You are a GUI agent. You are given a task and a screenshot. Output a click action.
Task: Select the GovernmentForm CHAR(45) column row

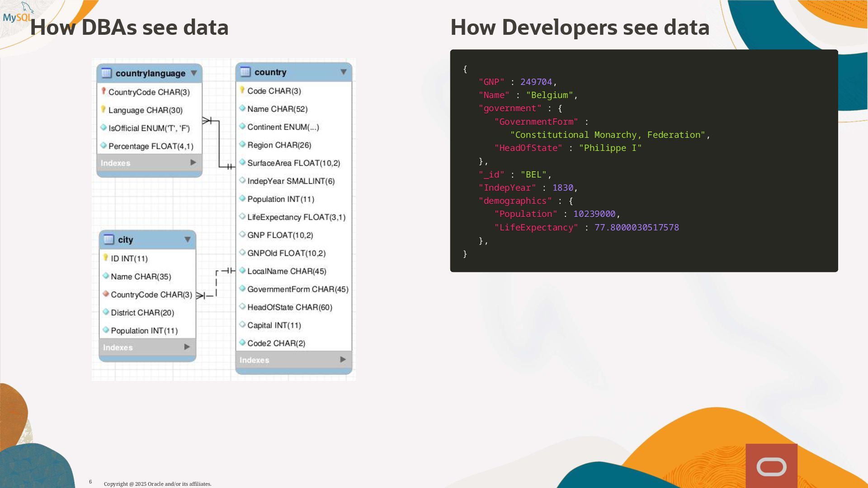click(x=297, y=289)
